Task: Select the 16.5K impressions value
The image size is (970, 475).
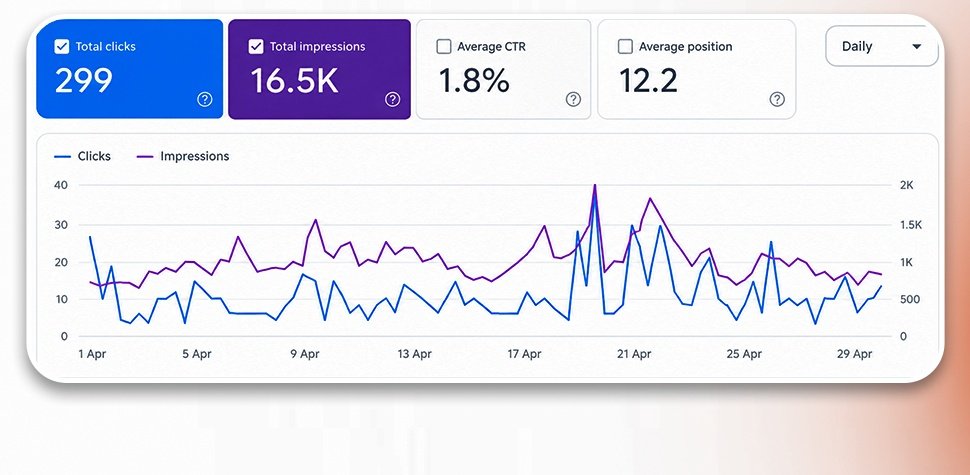Action: (x=294, y=80)
